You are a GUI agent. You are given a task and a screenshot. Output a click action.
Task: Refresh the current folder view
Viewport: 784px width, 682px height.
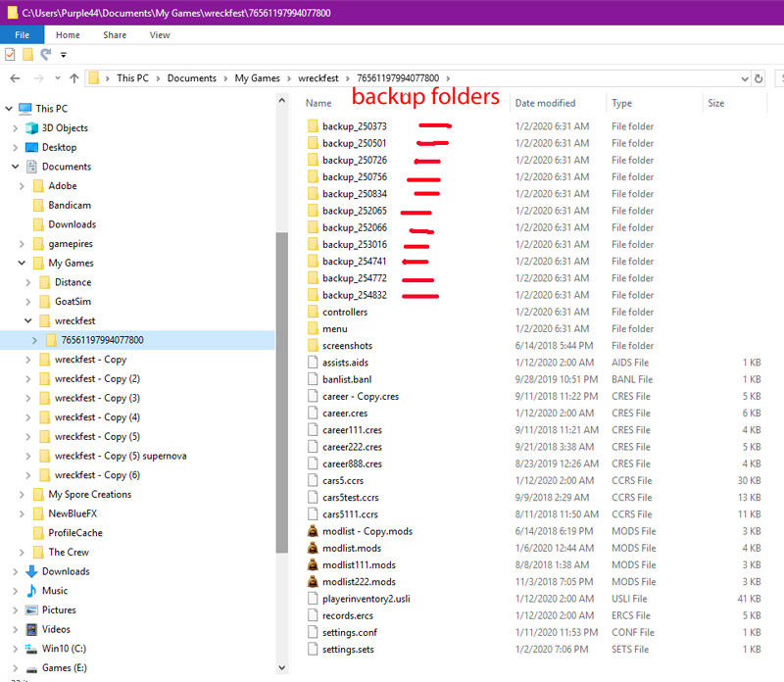coord(759,78)
